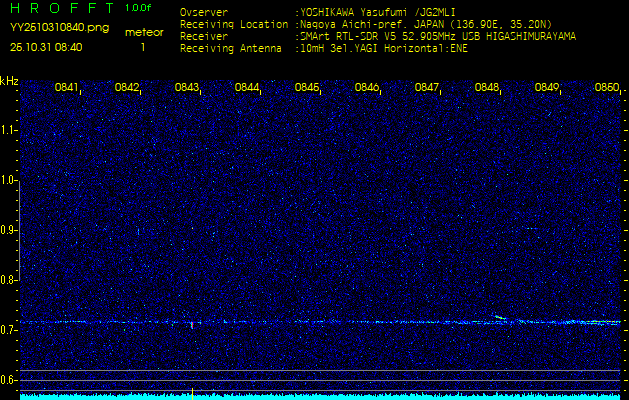Screen dimensions: 629x400
Task: Click the green echo streak near 0848
Action: point(500,318)
